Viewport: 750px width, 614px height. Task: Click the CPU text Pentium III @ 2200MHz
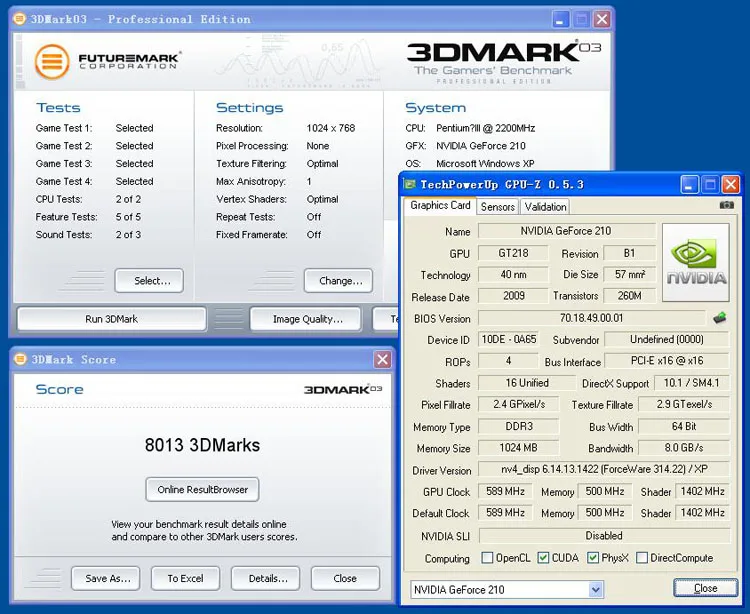pyautogui.click(x=485, y=128)
